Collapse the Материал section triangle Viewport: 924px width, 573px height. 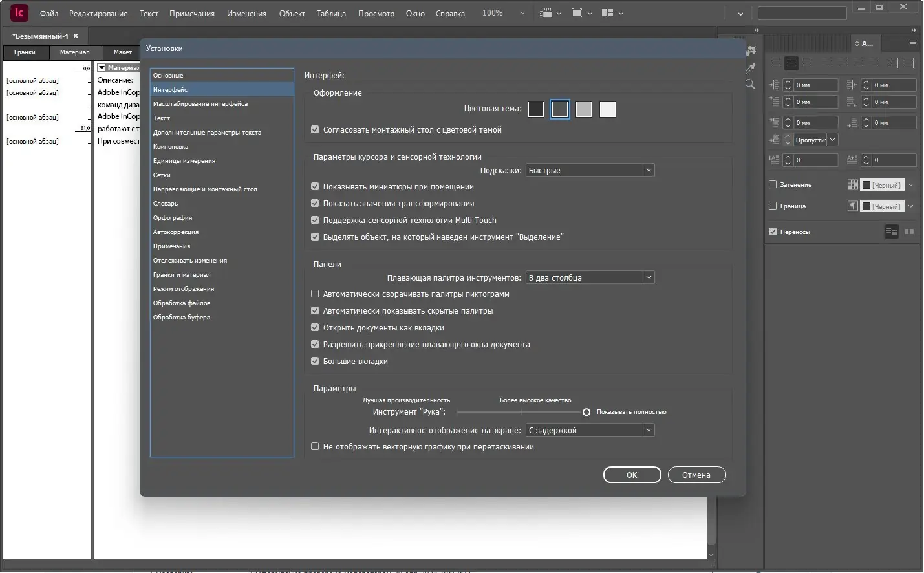[x=102, y=68]
